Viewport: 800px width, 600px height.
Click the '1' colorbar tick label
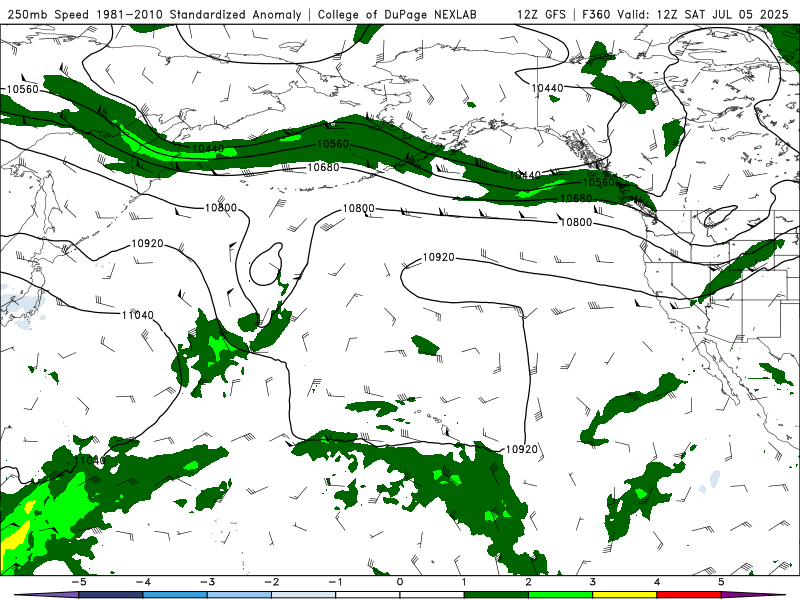click(464, 582)
